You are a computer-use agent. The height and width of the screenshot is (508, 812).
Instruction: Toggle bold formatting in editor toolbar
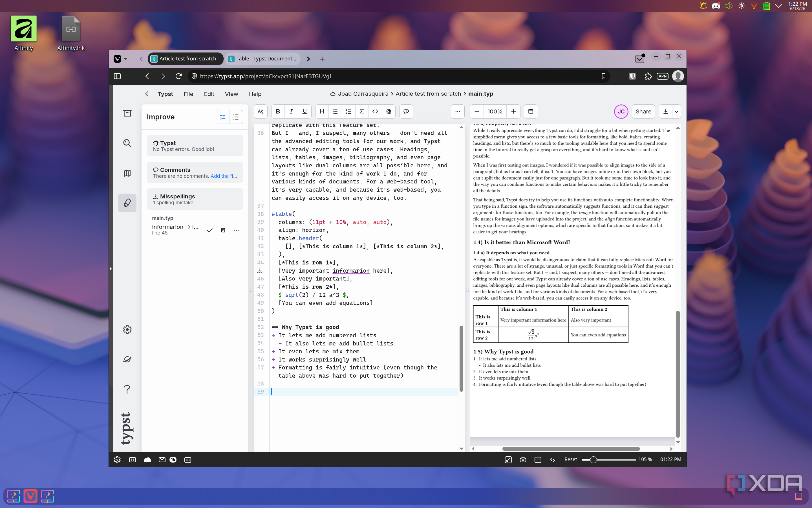278,111
